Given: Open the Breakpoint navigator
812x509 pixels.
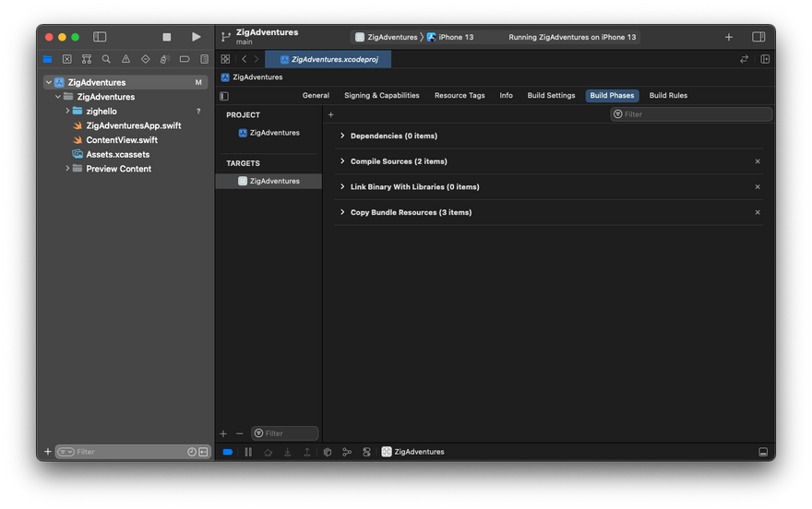Looking at the screenshot, I should click(184, 59).
